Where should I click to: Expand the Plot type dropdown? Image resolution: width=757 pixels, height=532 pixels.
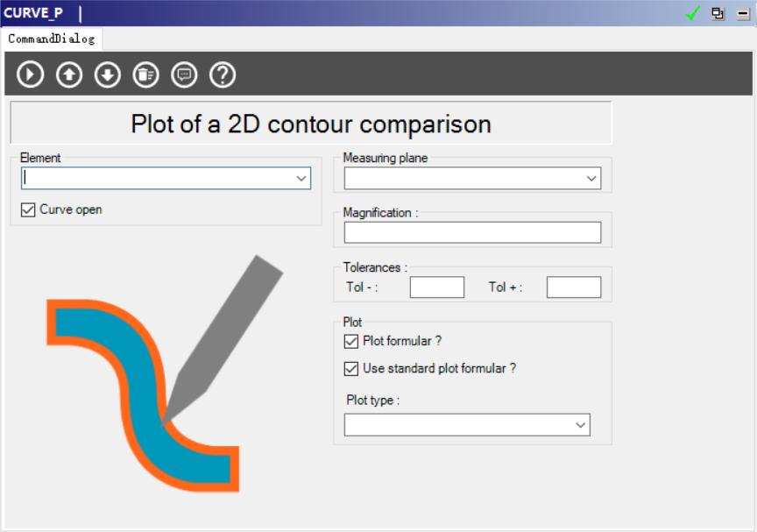(580, 425)
